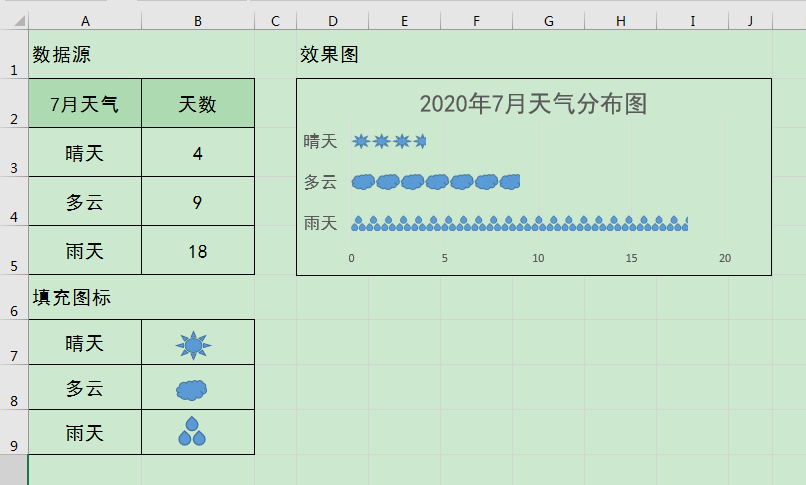
Task: Select column J header
Action: [750, 21]
